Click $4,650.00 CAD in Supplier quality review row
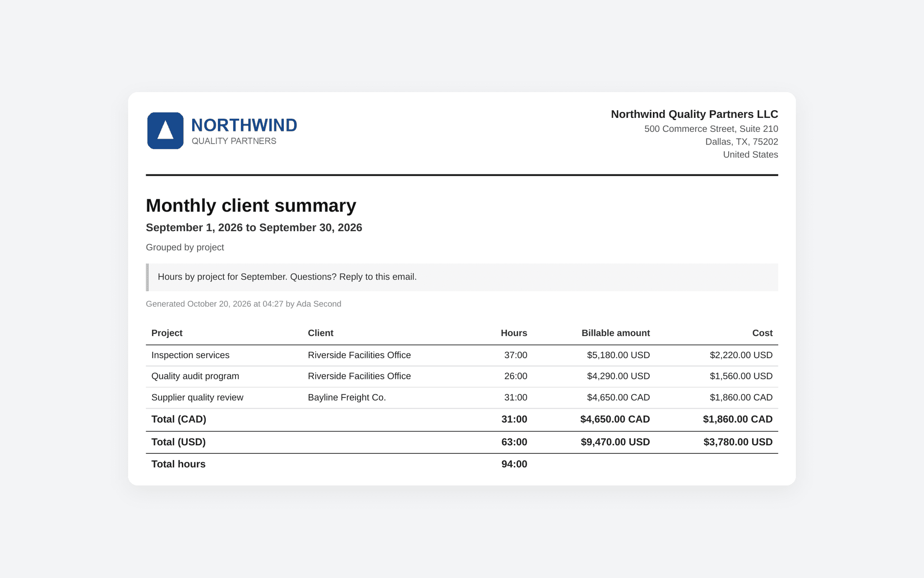 click(x=618, y=397)
